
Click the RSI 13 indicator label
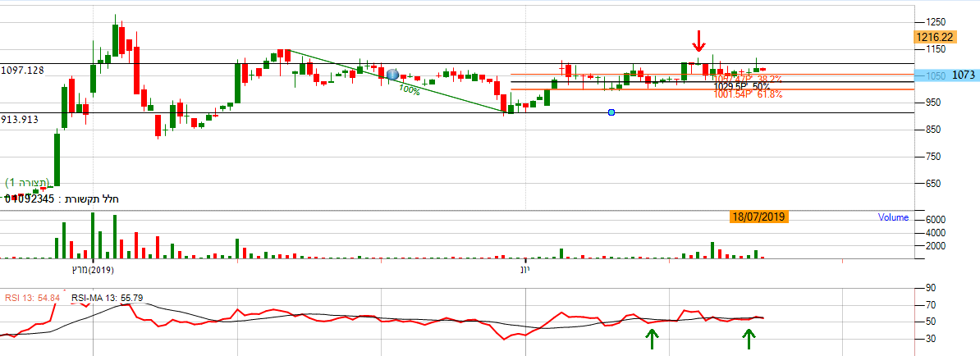click(x=32, y=297)
